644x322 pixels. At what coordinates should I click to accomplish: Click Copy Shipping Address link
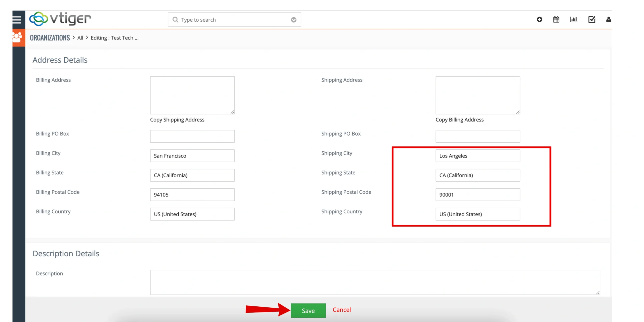(177, 120)
